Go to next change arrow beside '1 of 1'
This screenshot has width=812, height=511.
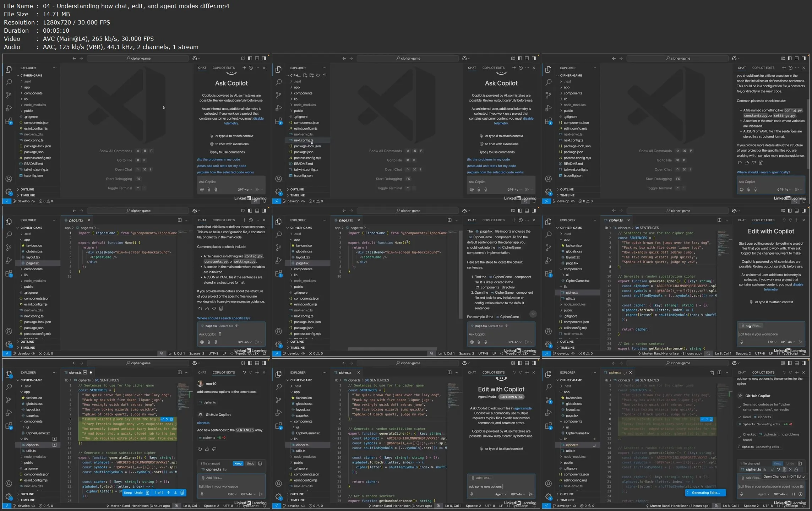pyautogui.click(x=175, y=493)
